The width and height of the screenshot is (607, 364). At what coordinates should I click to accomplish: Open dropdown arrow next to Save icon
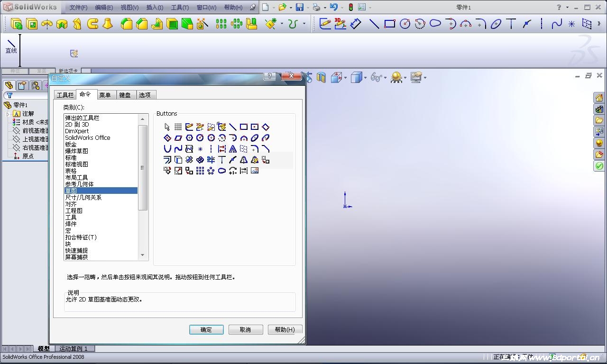pyautogui.click(x=307, y=8)
